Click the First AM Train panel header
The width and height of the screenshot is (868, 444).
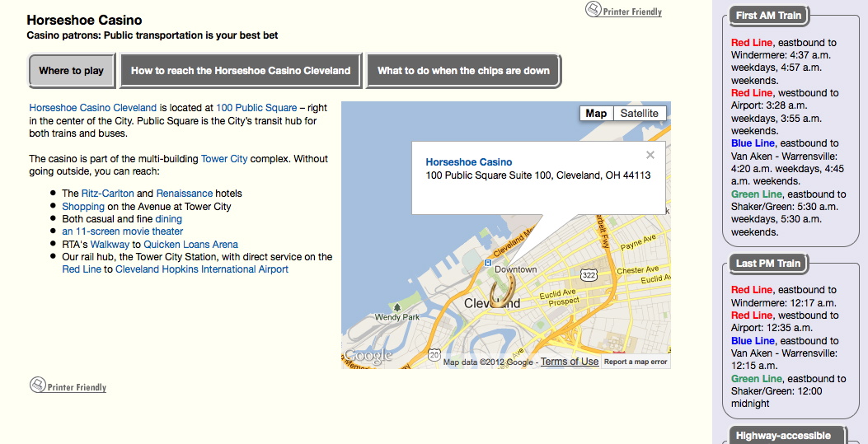tap(768, 16)
